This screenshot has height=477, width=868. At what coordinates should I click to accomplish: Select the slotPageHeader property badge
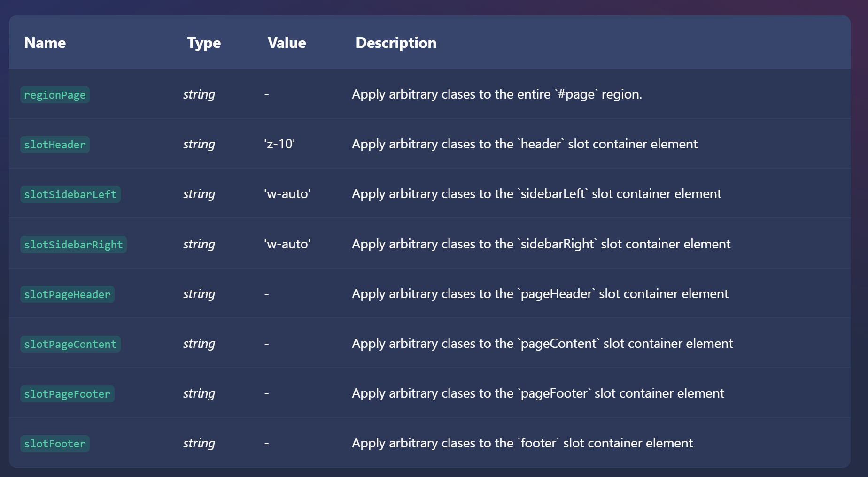tap(67, 294)
